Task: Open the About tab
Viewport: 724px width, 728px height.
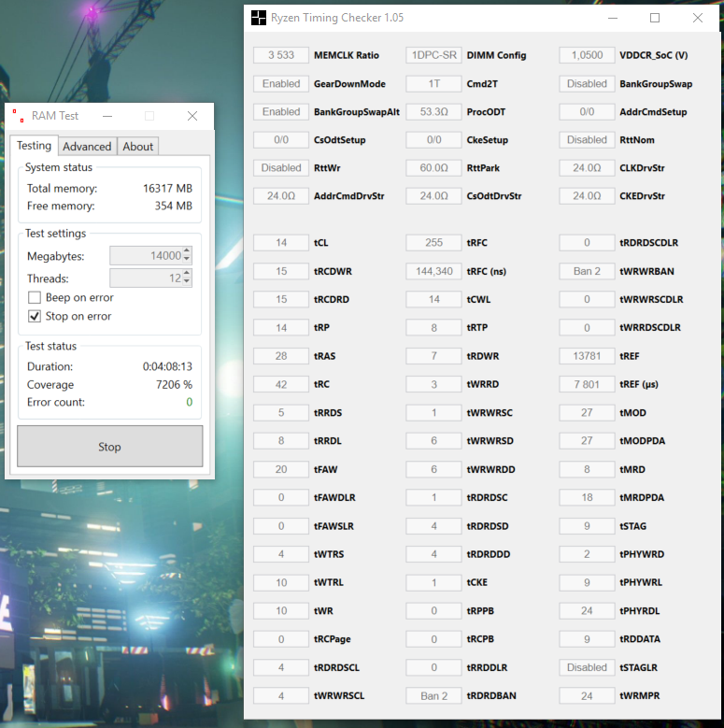Action: tap(138, 146)
